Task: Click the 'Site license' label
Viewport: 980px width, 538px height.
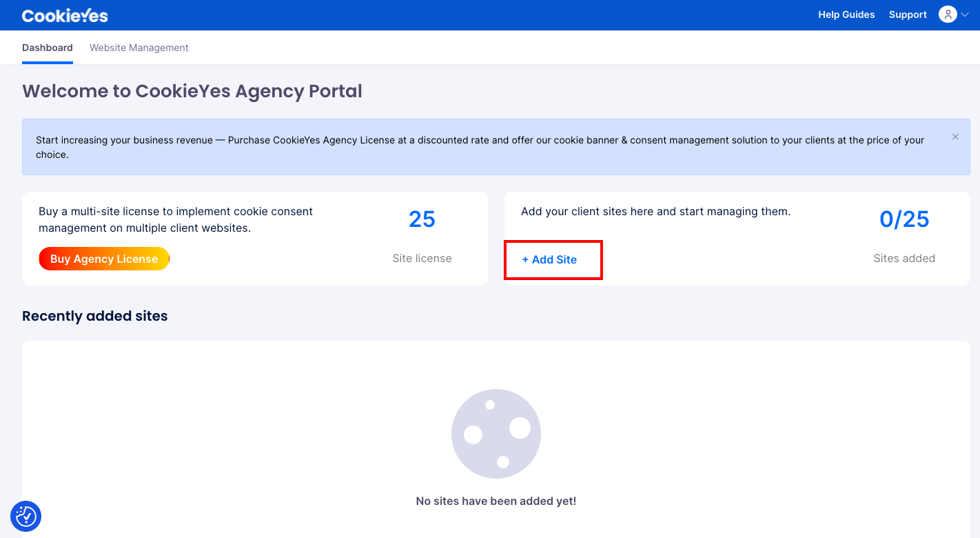Action: 422,259
